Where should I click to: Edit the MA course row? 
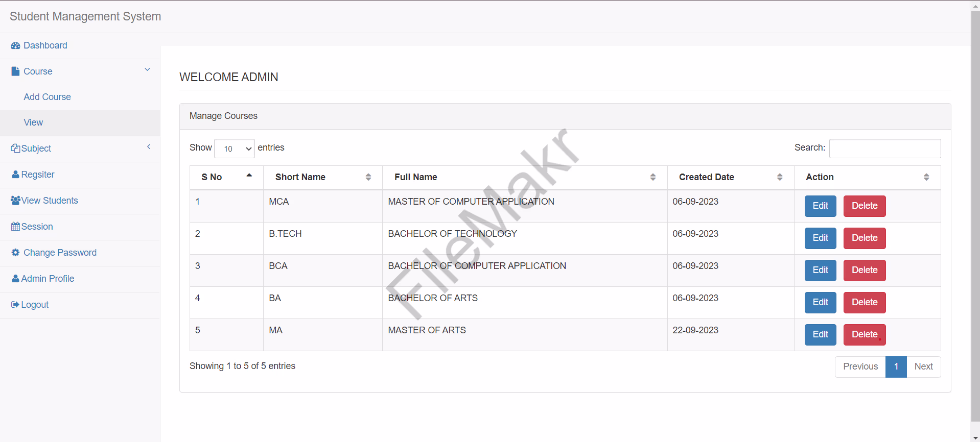tap(820, 335)
